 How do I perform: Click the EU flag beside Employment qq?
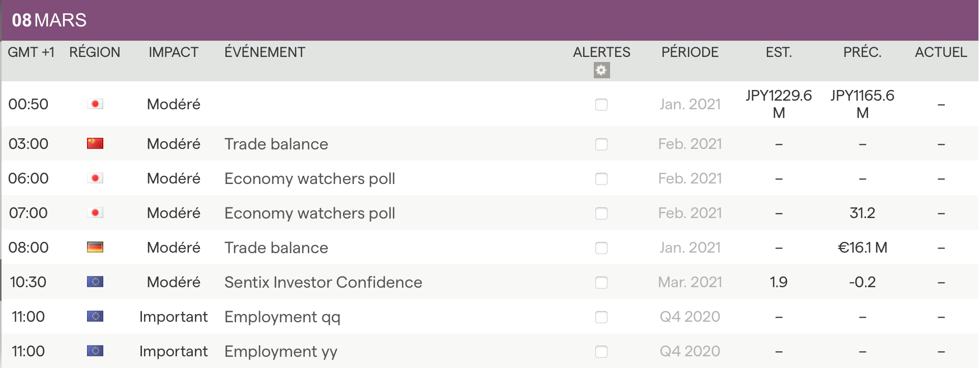[x=95, y=317]
